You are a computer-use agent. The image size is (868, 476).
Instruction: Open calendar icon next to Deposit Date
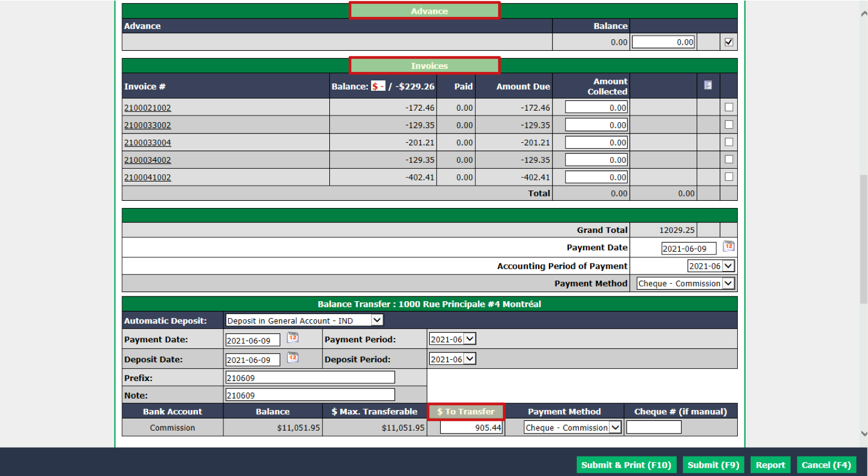[292, 357]
